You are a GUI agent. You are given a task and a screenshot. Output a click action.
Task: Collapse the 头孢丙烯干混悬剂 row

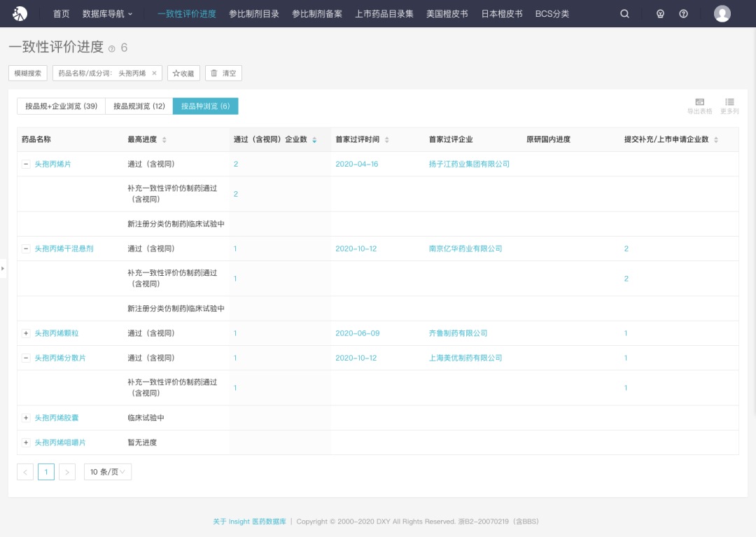[x=26, y=249]
